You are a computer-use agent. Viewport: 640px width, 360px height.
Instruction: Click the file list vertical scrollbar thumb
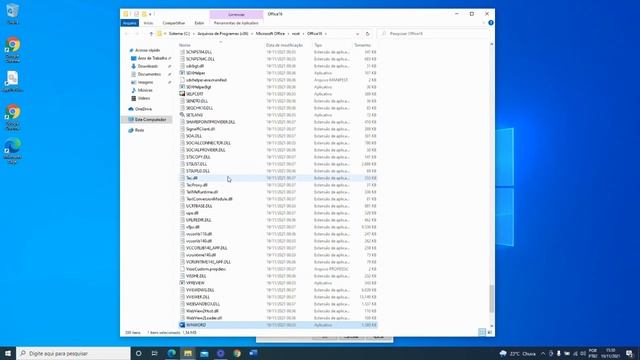[x=491, y=298]
